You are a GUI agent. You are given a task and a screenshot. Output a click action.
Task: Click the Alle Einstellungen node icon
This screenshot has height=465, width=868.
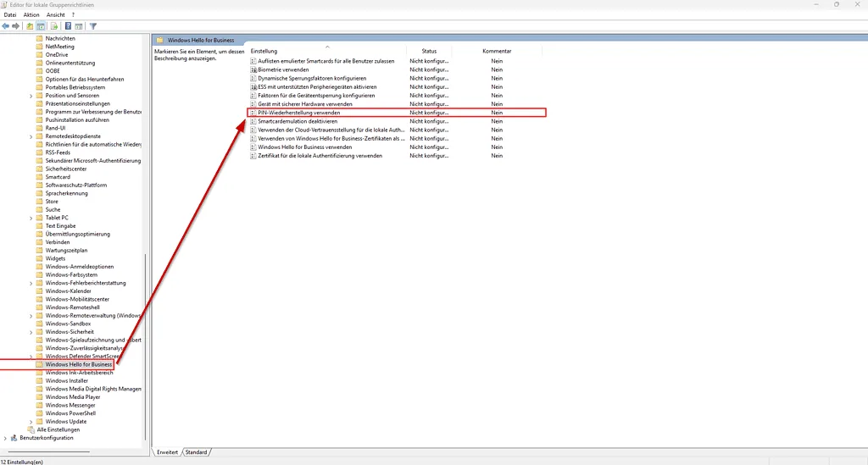31,429
